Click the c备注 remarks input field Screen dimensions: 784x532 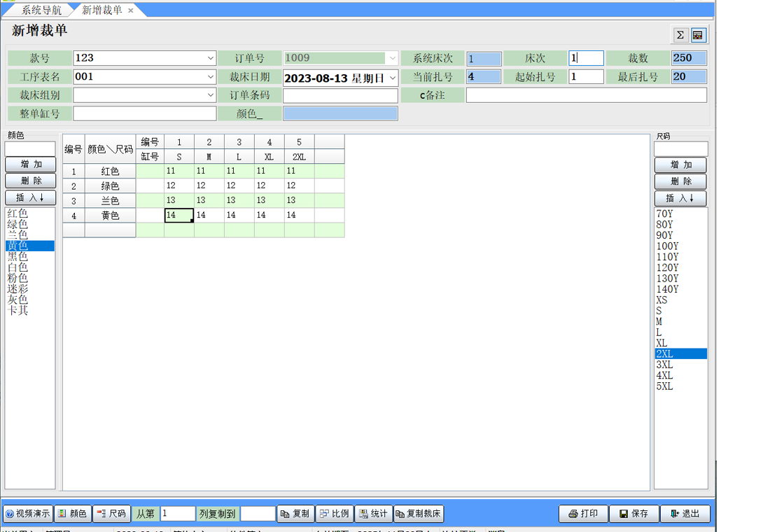point(586,95)
